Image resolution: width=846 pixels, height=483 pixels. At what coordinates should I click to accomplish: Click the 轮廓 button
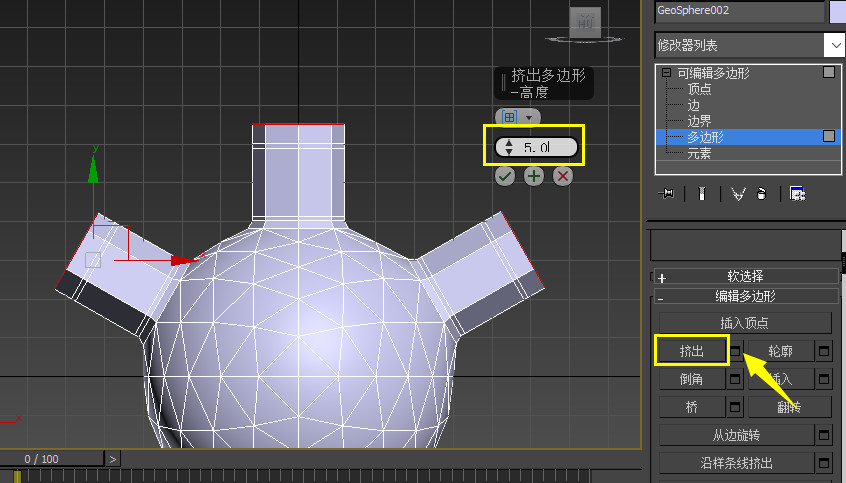click(780, 351)
